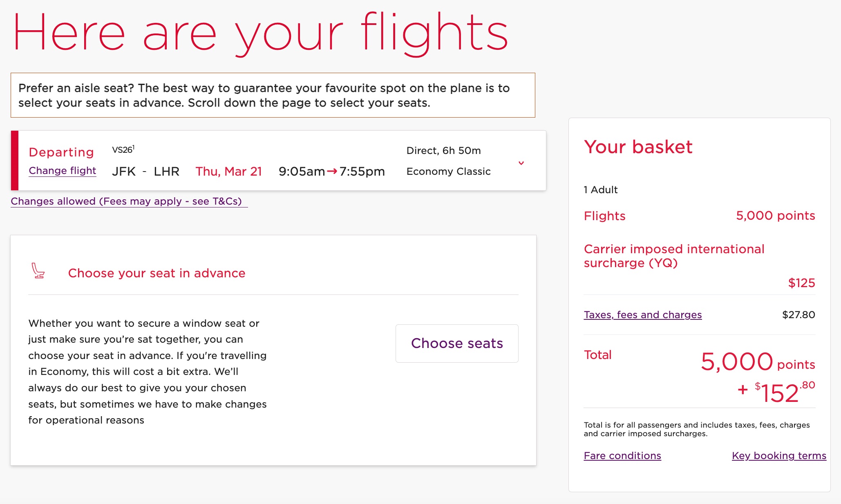Open the Change flight link
The width and height of the screenshot is (841, 504).
click(x=62, y=171)
